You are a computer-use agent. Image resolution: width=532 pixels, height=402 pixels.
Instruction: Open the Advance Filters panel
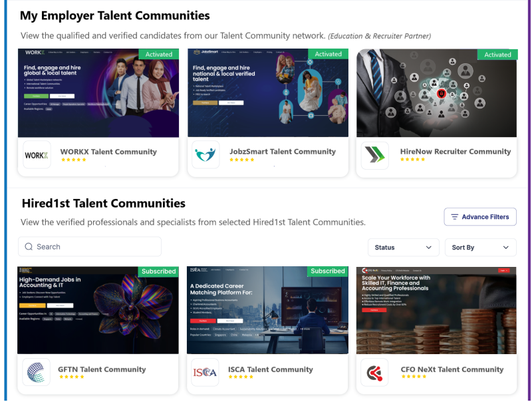coord(480,217)
